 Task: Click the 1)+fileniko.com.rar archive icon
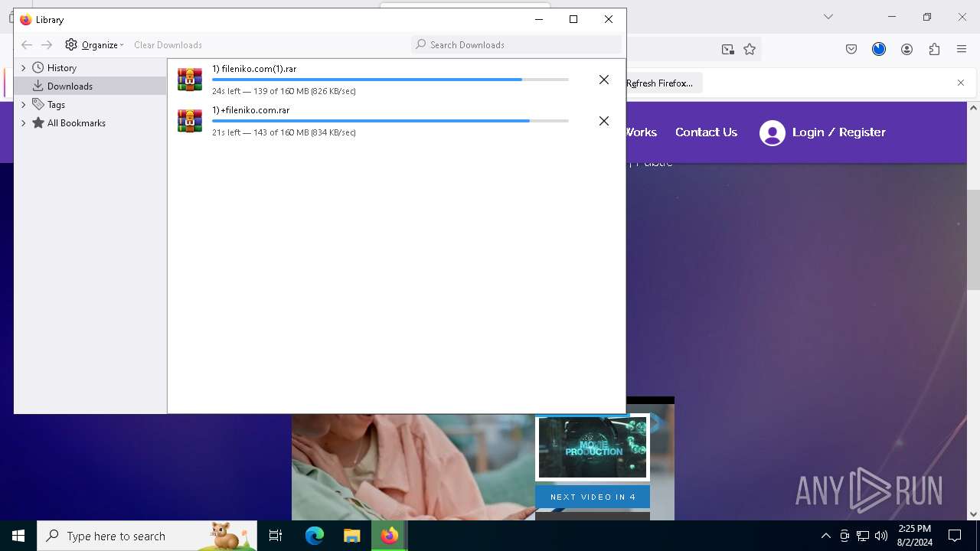coord(190,121)
